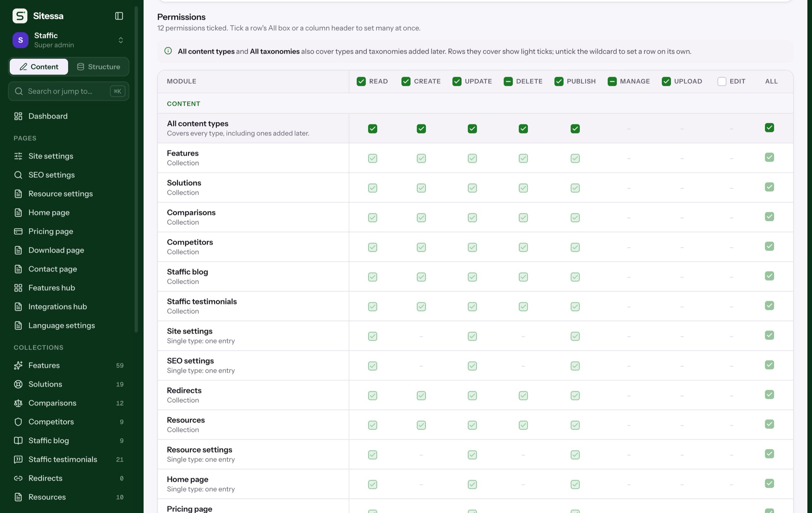Image resolution: width=812 pixels, height=513 pixels.
Task: Click the Features hub grid icon
Action: click(x=18, y=288)
